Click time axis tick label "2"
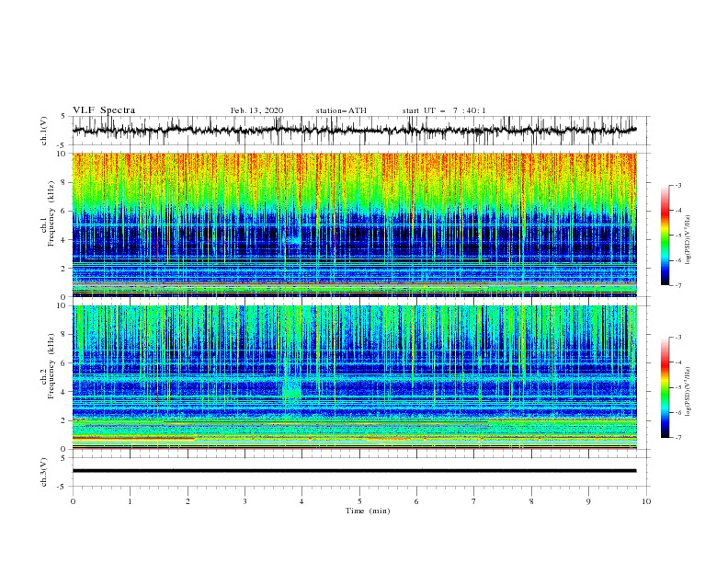 [188, 501]
